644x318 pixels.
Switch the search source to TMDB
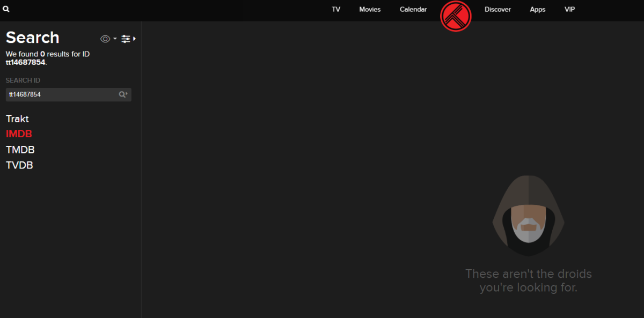pyautogui.click(x=20, y=149)
